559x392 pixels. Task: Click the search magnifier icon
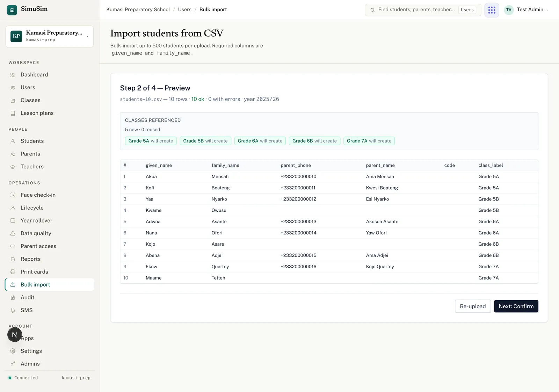pos(373,10)
